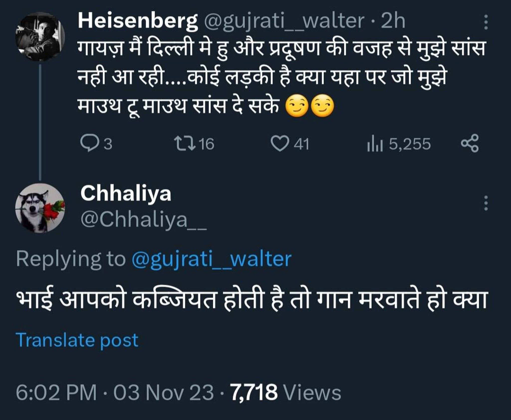Screen dimensions: 511x420
Task: Click the Heisenberg display name
Action: 138,22
